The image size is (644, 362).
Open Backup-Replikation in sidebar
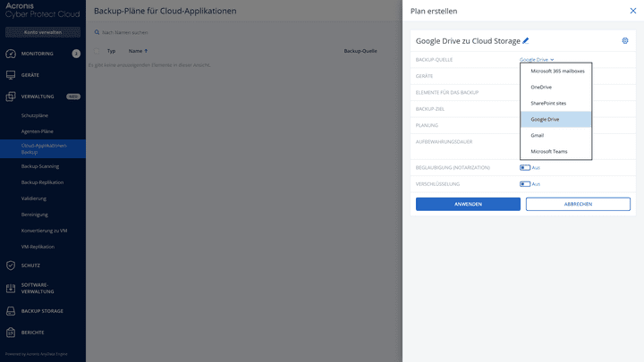tap(43, 182)
